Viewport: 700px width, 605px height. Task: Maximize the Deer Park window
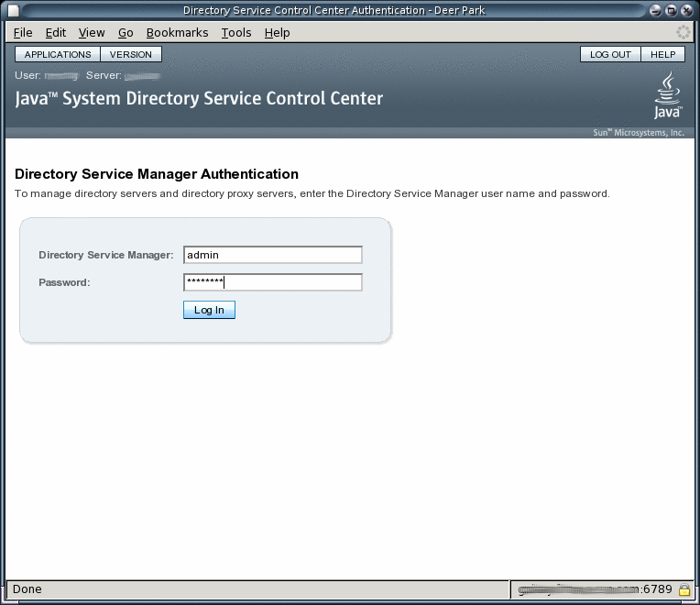coord(671,10)
